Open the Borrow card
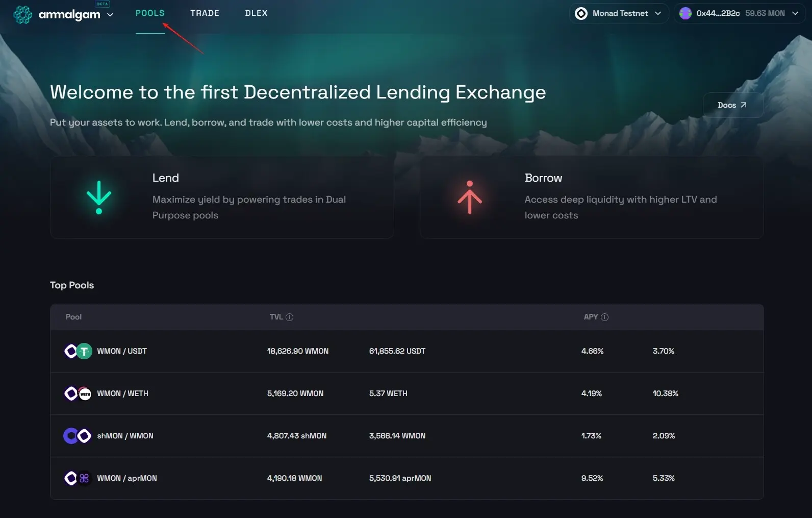This screenshot has width=812, height=518. click(x=592, y=197)
